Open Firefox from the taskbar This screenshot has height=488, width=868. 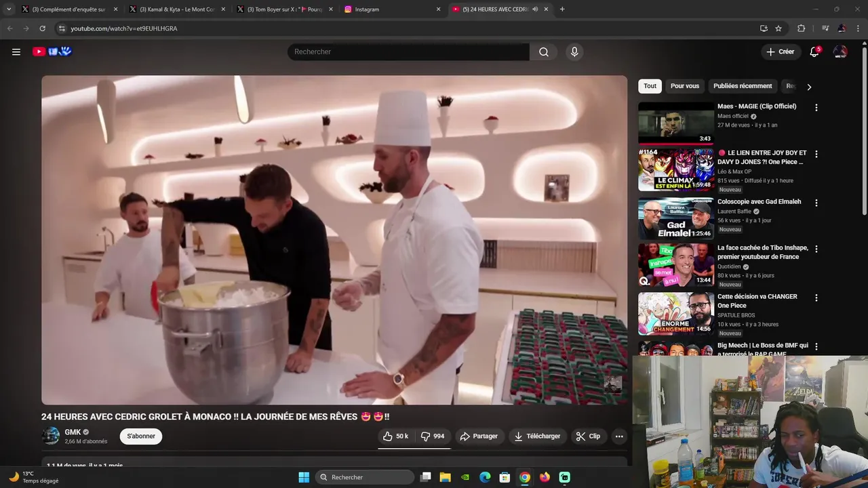[545, 477]
